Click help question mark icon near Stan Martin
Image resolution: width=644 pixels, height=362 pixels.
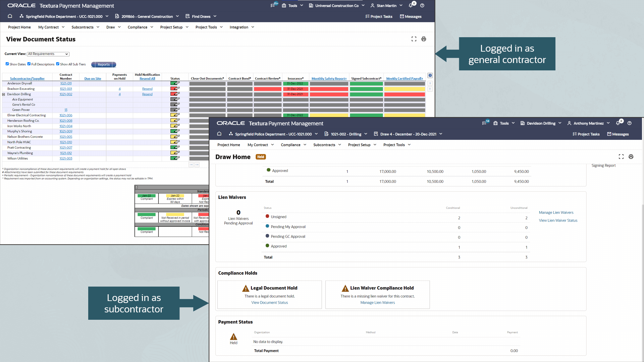pos(422,6)
